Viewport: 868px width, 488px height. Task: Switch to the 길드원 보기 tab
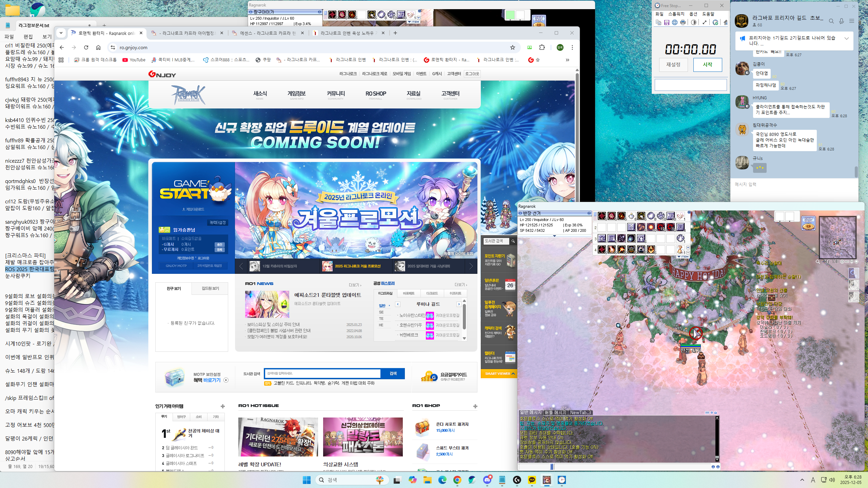[x=210, y=288]
